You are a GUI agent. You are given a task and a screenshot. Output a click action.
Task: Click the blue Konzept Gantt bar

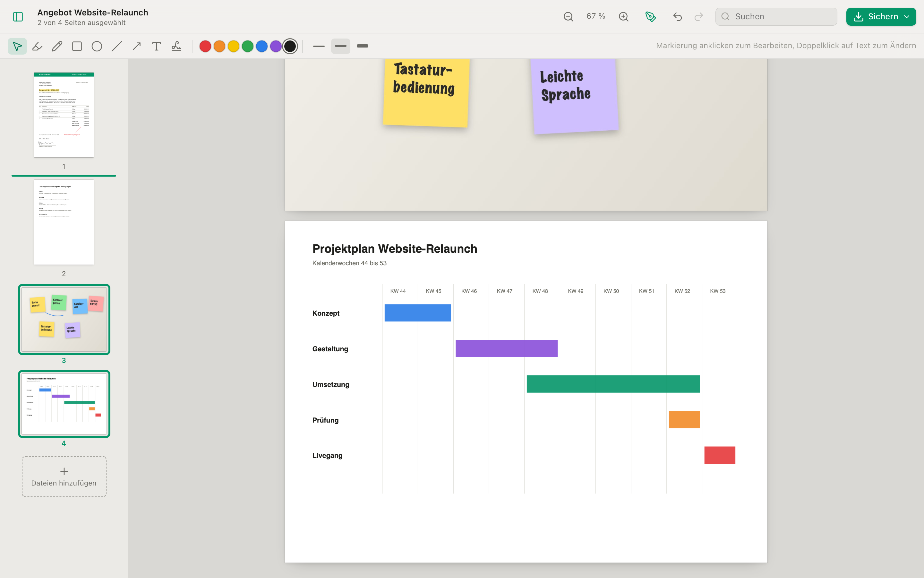[x=418, y=313]
